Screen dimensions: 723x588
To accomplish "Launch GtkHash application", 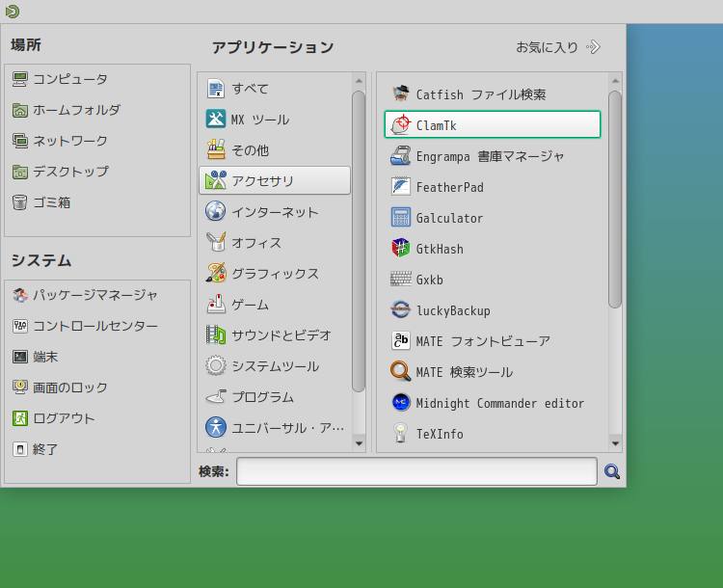I will (x=493, y=249).
